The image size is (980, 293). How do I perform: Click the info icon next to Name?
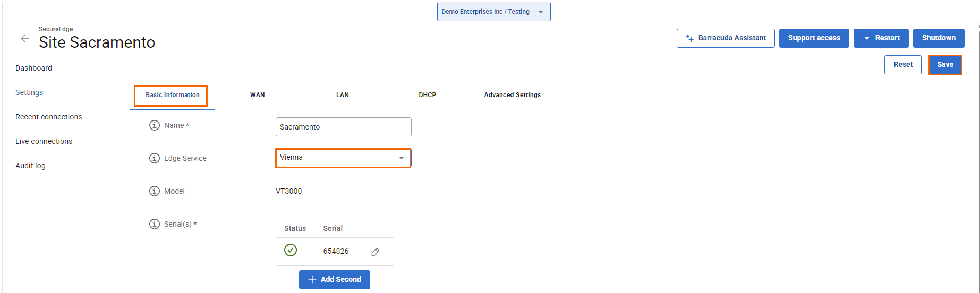(155, 125)
